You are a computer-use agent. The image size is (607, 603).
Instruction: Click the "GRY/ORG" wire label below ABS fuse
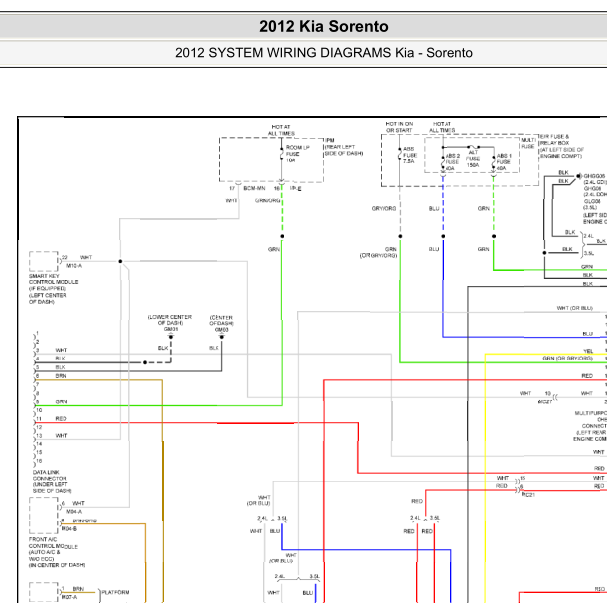[x=384, y=208]
